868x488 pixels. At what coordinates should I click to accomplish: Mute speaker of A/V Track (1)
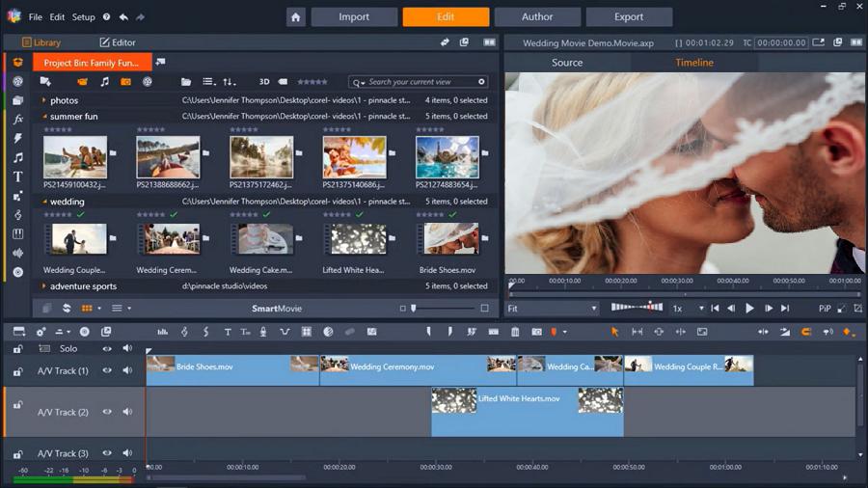click(127, 370)
